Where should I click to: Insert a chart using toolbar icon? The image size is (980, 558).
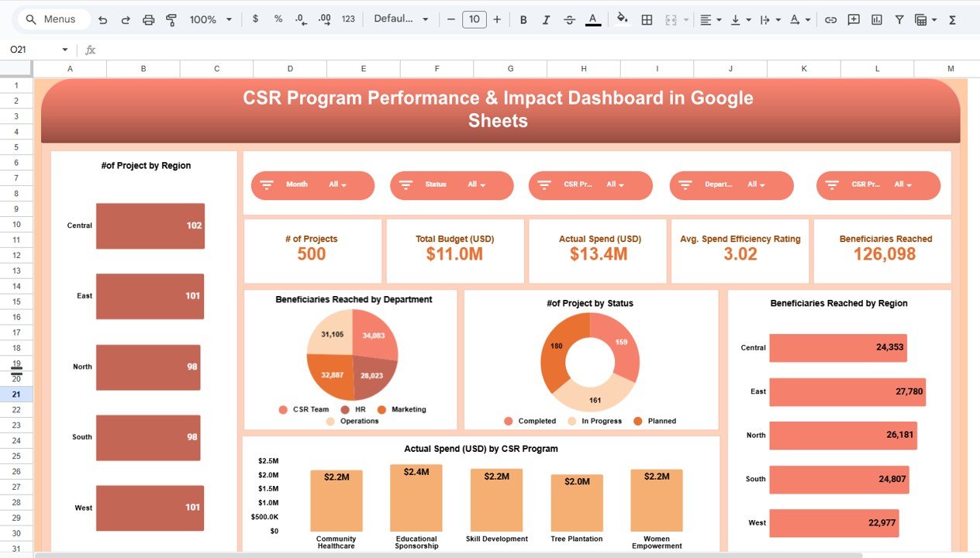point(876,19)
